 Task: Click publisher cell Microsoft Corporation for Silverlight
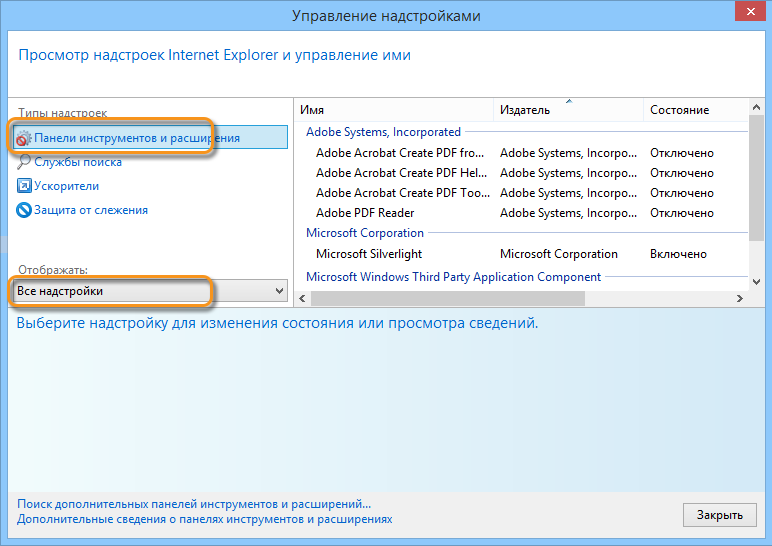pos(559,254)
